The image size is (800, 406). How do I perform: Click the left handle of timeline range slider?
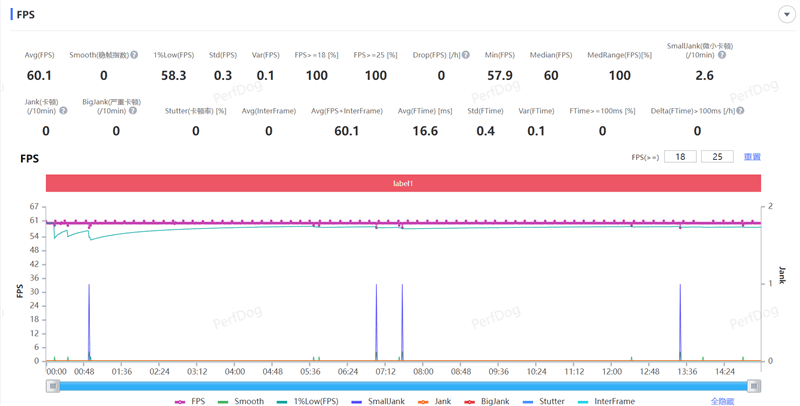[x=53, y=386]
